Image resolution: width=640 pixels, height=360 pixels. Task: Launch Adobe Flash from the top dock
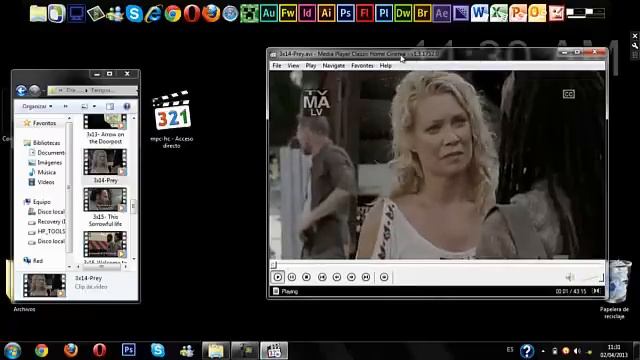point(364,13)
